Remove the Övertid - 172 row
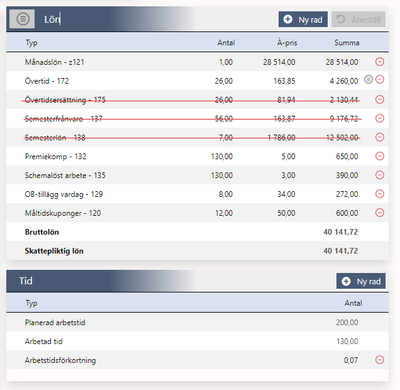The width and height of the screenshot is (400, 390). 380,80
